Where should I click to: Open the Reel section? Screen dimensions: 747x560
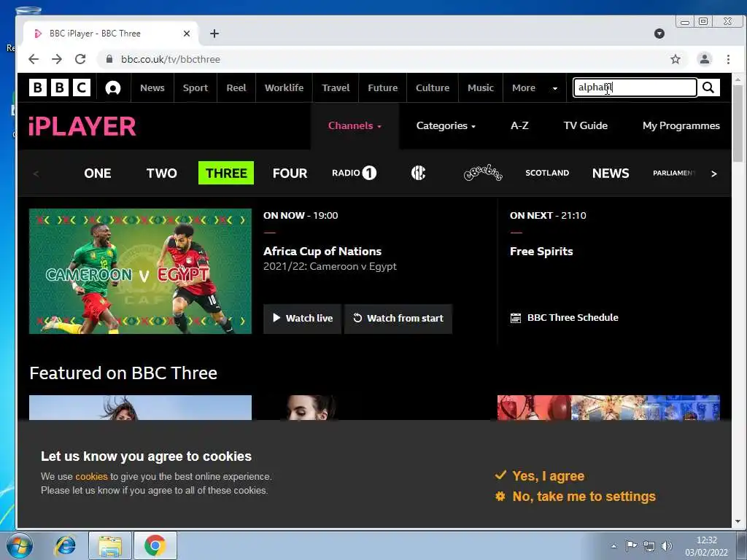tap(236, 87)
